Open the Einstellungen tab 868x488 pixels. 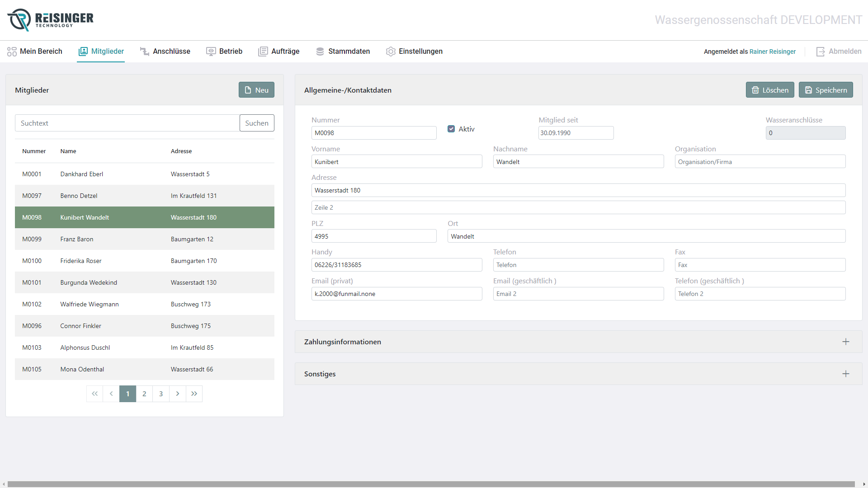coord(415,52)
